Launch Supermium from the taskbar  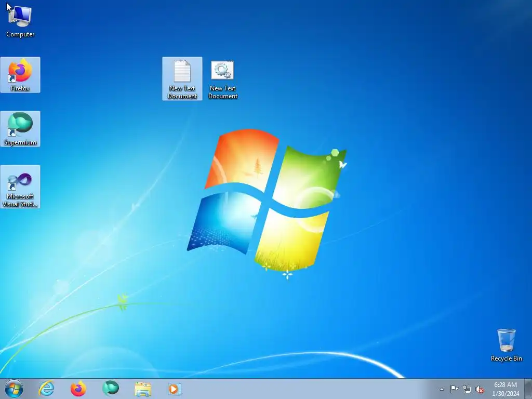click(110, 389)
